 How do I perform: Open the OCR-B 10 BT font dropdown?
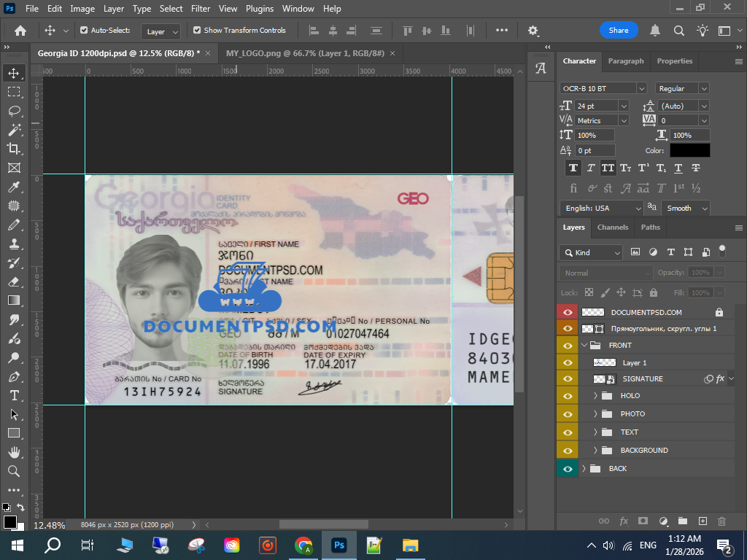pyautogui.click(x=641, y=88)
